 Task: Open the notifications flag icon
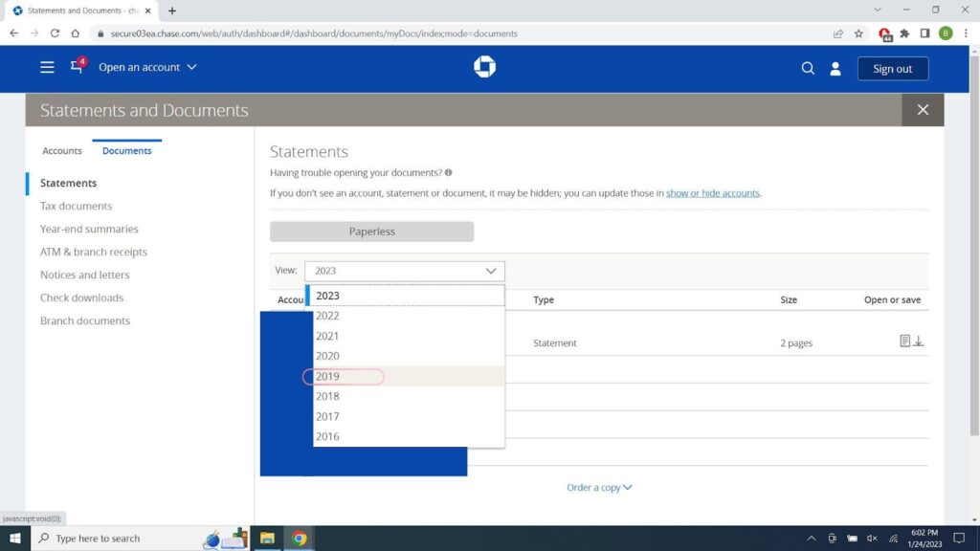(77, 68)
